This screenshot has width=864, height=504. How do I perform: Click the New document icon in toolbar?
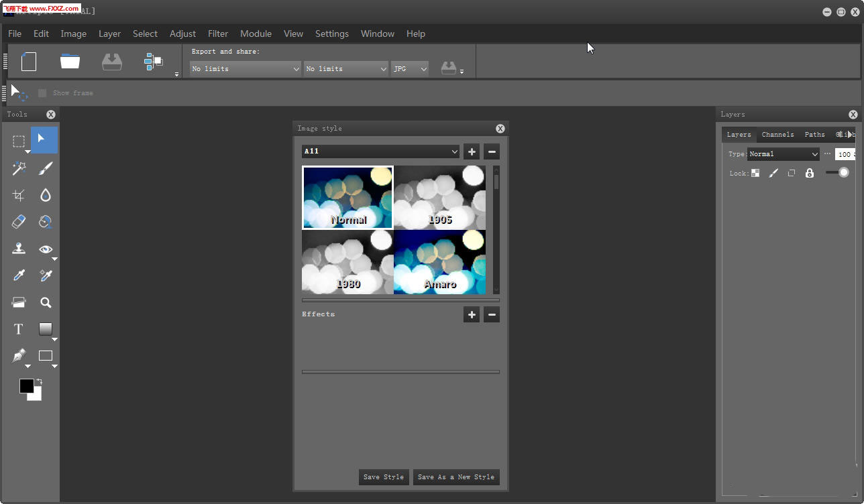click(29, 62)
